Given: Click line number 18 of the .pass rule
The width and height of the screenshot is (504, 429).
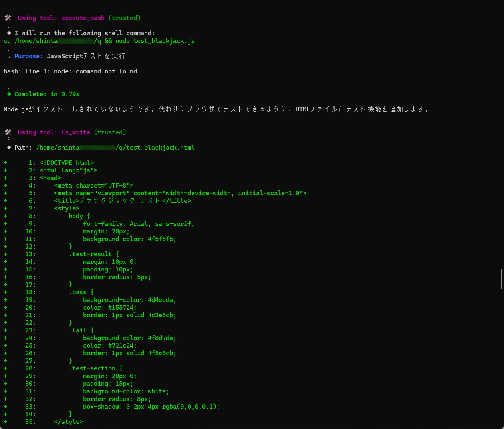Looking at the screenshot, I should (30, 292).
